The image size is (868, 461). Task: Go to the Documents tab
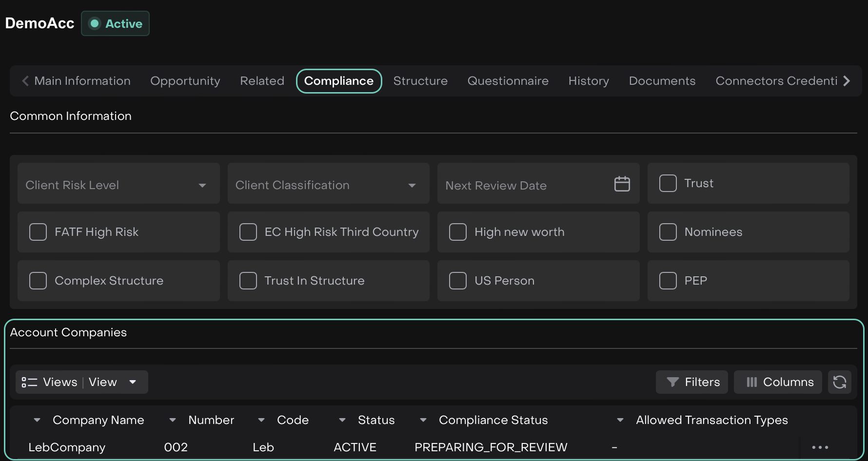(662, 81)
